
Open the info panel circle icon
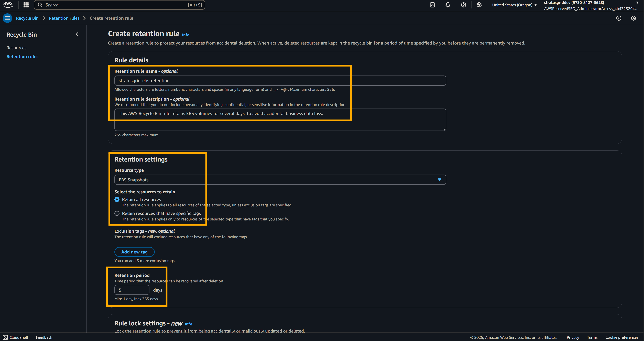618,18
